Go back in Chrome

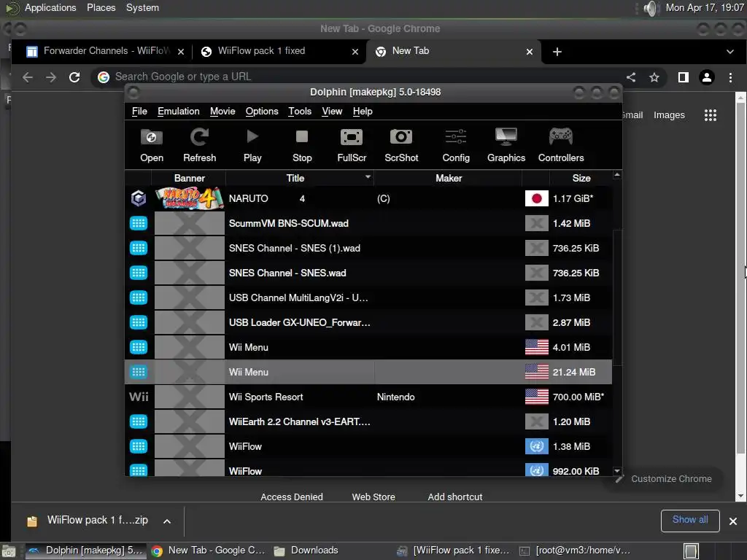[28, 77]
